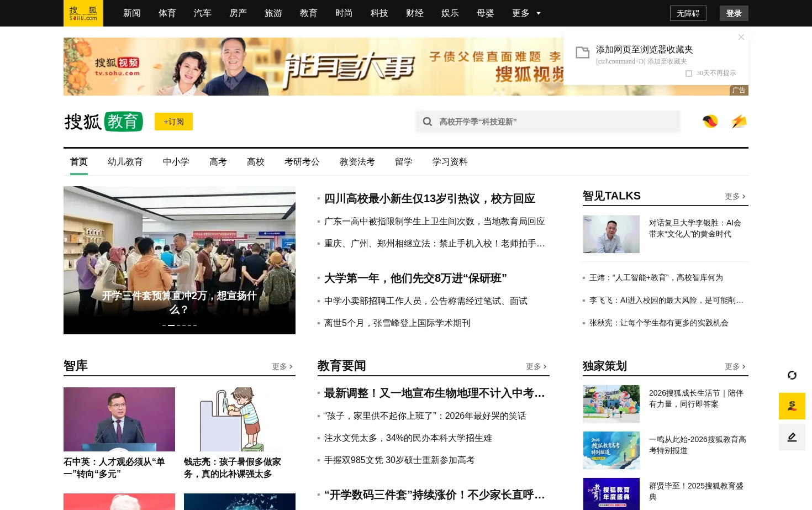Open “孩子，家里供不起你上班了” article
The width and height of the screenshot is (812, 510).
pyautogui.click(x=425, y=416)
